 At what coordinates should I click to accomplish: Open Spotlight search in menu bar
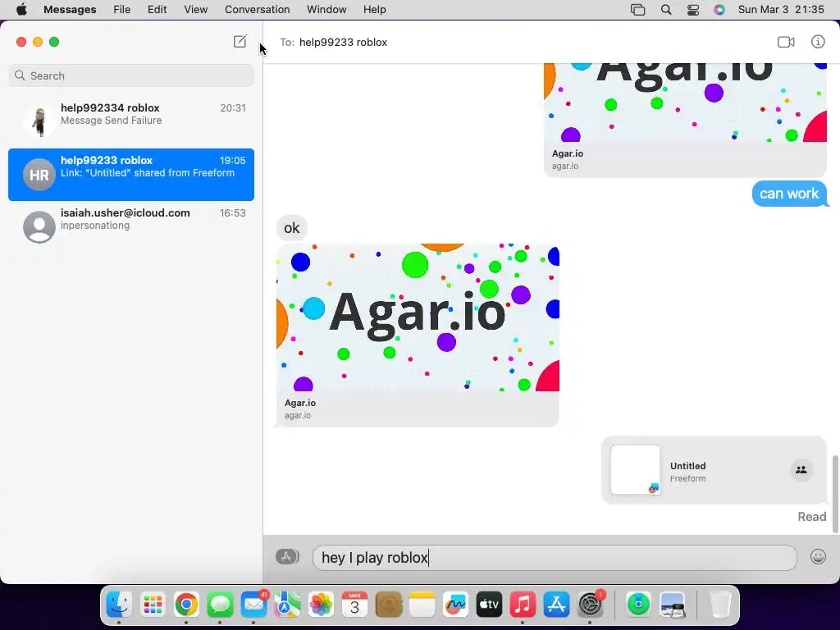(666, 10)
